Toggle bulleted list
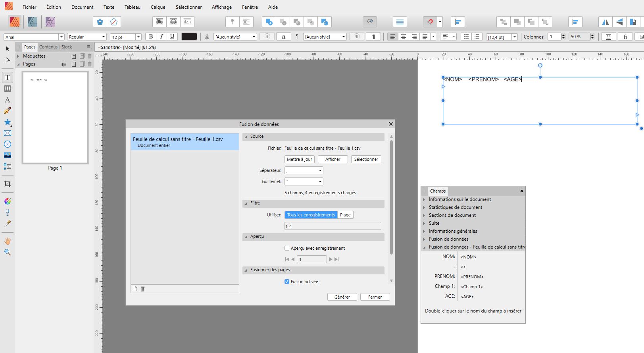 [467, 37]
